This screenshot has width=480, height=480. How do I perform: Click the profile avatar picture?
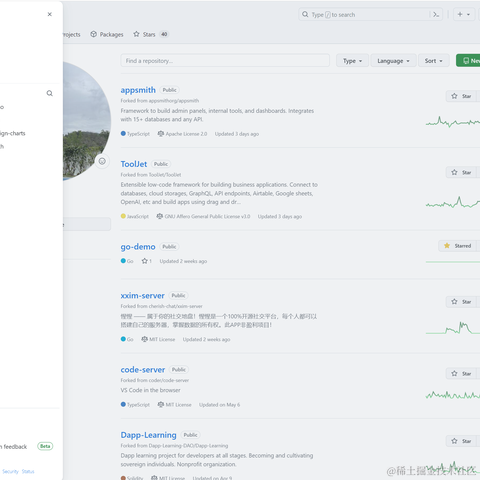[85, 121]
